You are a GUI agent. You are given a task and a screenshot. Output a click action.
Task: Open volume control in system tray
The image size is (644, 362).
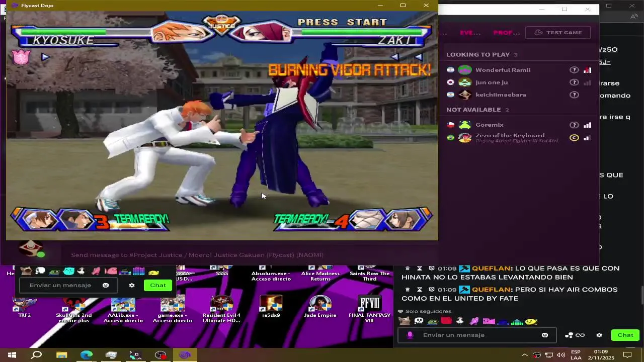[560, 355]
